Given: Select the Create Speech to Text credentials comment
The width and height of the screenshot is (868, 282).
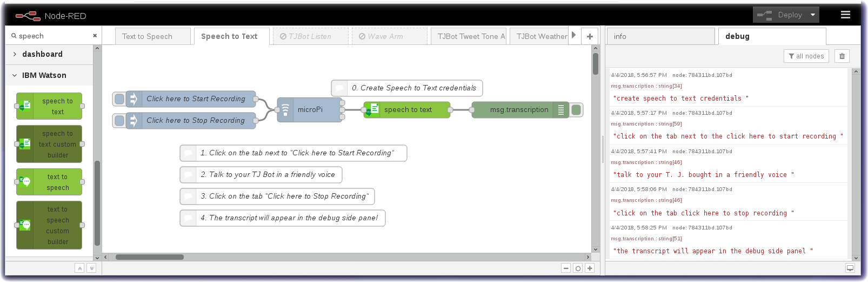Looking at the screenshot, I should (x=407, y=88).
